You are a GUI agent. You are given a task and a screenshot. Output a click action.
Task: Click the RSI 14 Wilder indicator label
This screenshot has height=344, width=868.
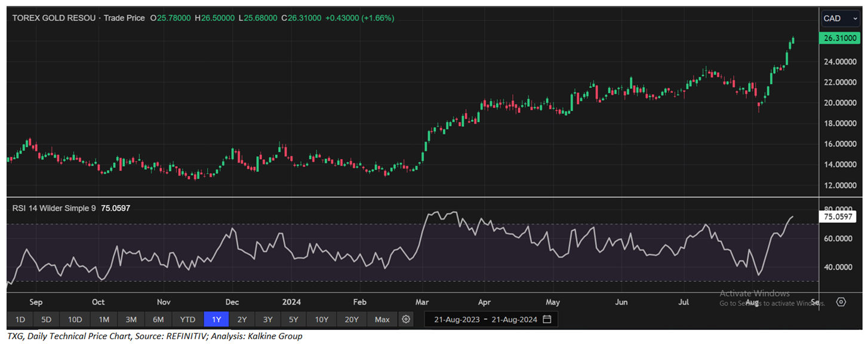(54, 208)
